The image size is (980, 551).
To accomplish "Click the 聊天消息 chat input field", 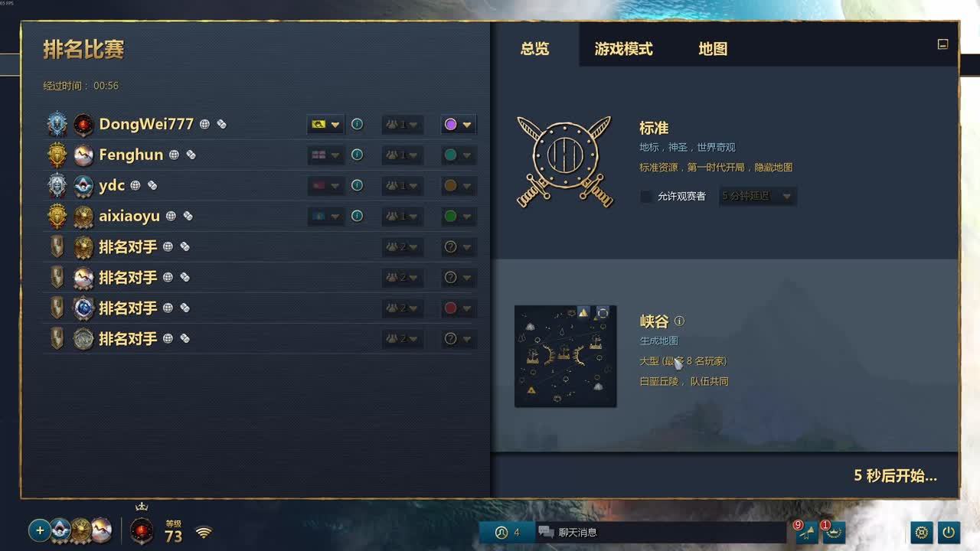I will click(658, 532).
